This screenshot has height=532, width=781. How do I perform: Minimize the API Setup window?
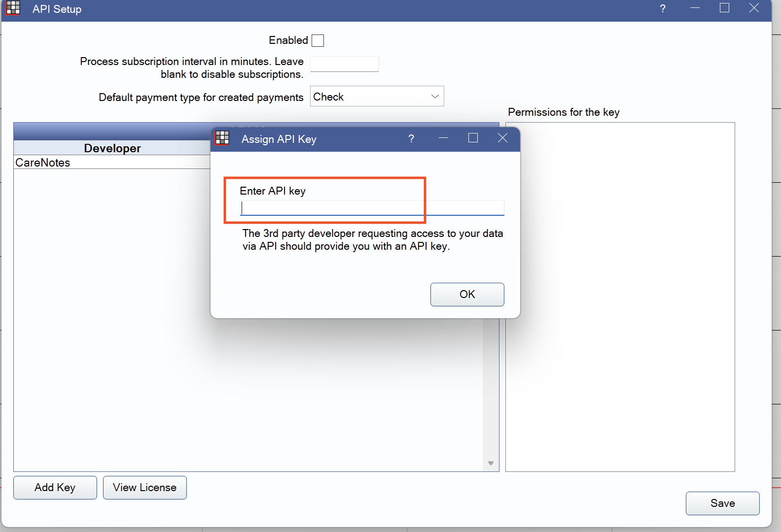(x=695, y=8)
